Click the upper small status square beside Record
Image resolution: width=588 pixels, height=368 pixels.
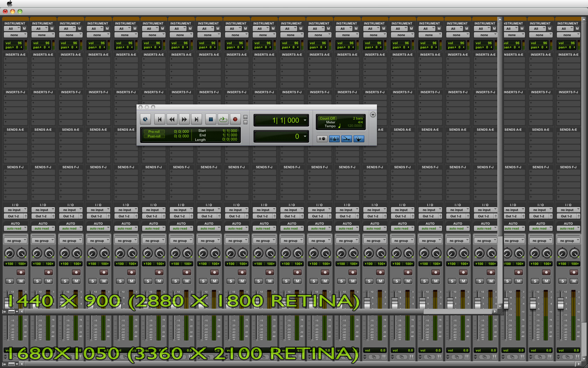tap(245, 117)
